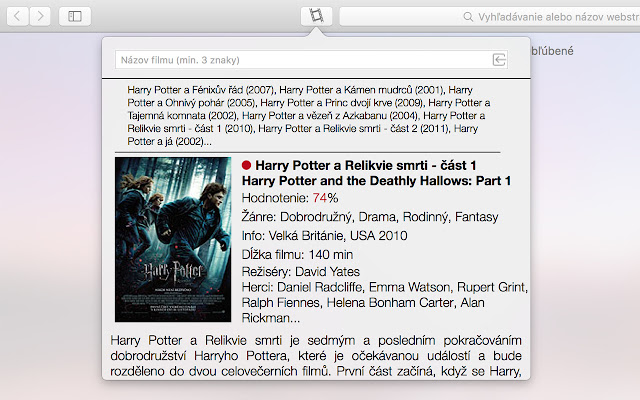
Task: Click the 'Herci: Daniel Radcliffe' cast line
Action: (x=384, y=302)
